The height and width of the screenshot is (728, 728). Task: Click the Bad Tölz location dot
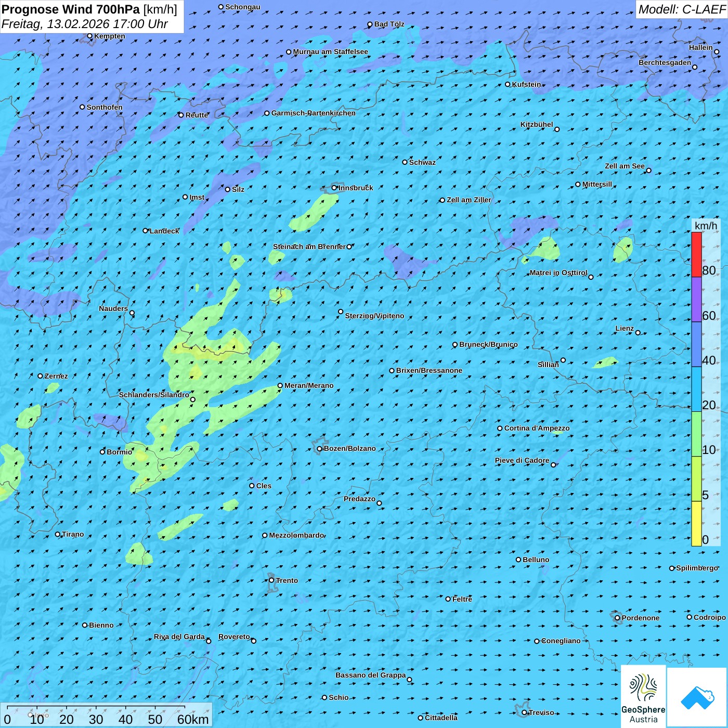click(x=370, y=24)
